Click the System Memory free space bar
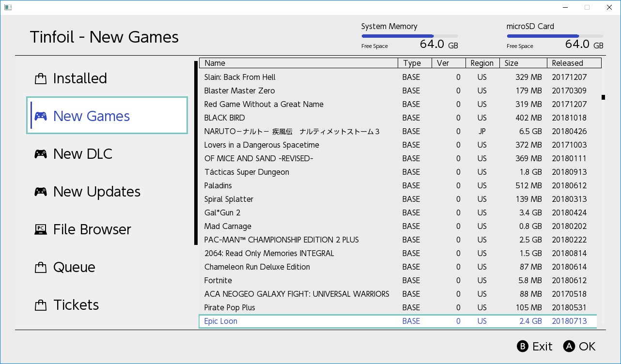 coord(409,36)
